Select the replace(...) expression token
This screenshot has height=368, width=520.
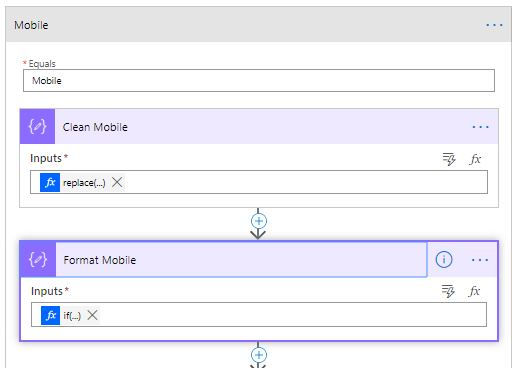(84, 183)
